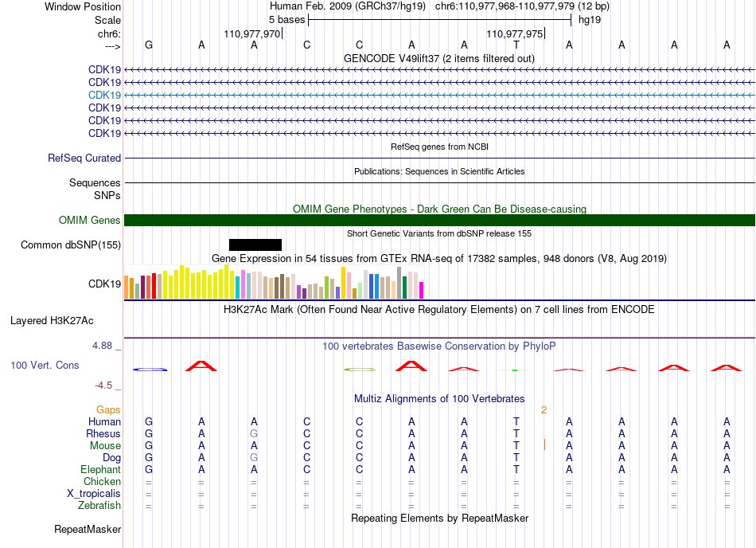756x548 pixels.
Task: Click the G base in the reference sequence
Action: click(149, 45)
